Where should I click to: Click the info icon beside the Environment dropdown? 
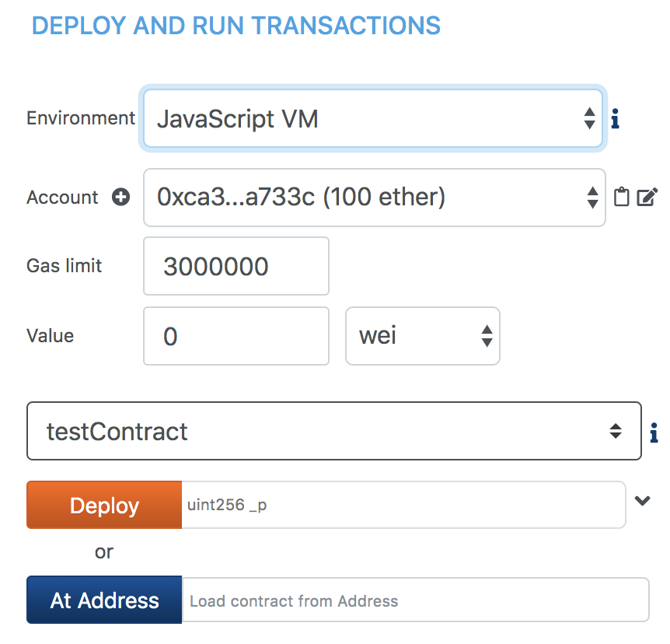pos(615,120)
